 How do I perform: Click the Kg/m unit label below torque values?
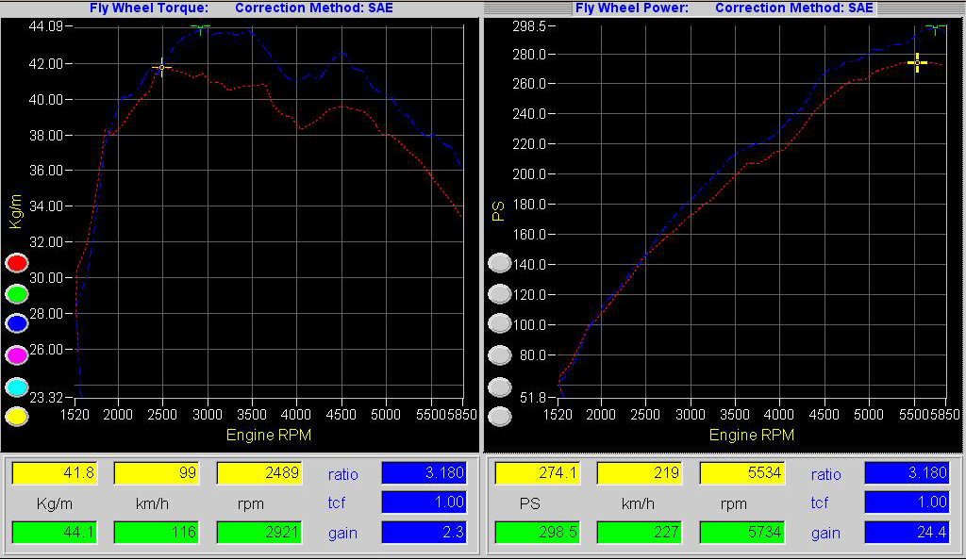pos(54,504)
